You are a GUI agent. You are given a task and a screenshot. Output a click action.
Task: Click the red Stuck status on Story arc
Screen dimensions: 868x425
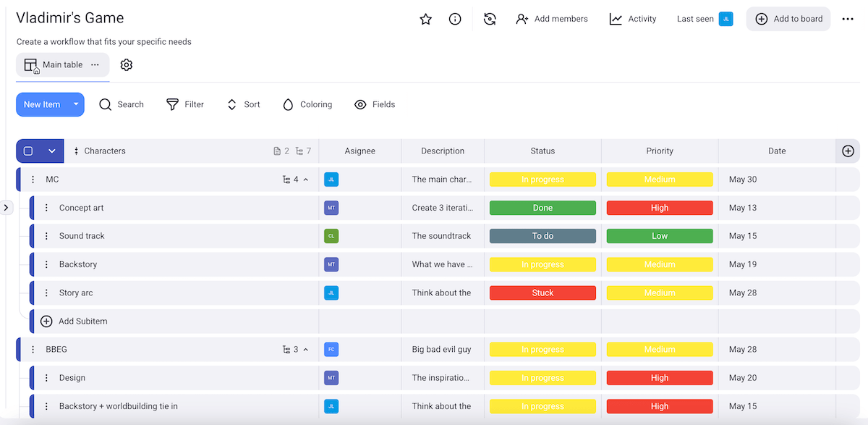pyautogui.click(x=542, y=293)
